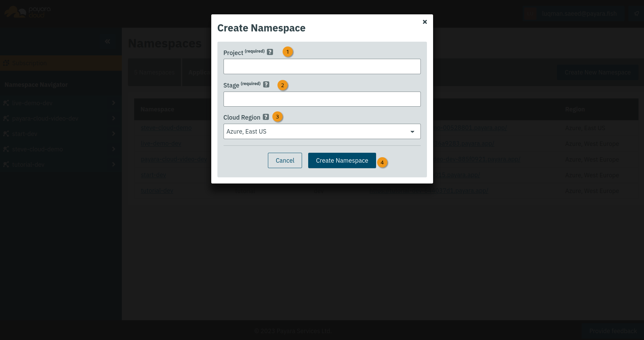Expand start-dev in Namespace Navigator
Viewport: 644px width, 340px height.
(x=113, y=134)
